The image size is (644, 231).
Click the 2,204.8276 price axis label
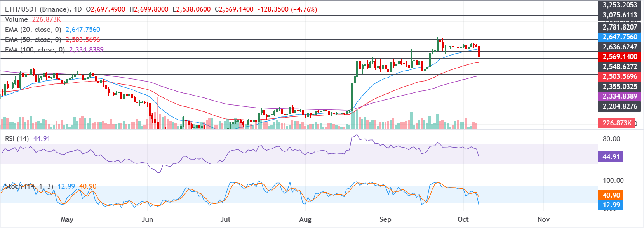tap(620, 106)
